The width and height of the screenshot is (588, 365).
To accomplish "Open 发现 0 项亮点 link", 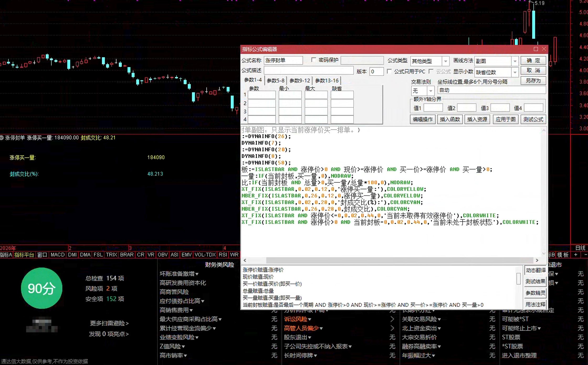I will tap(109, 334).
